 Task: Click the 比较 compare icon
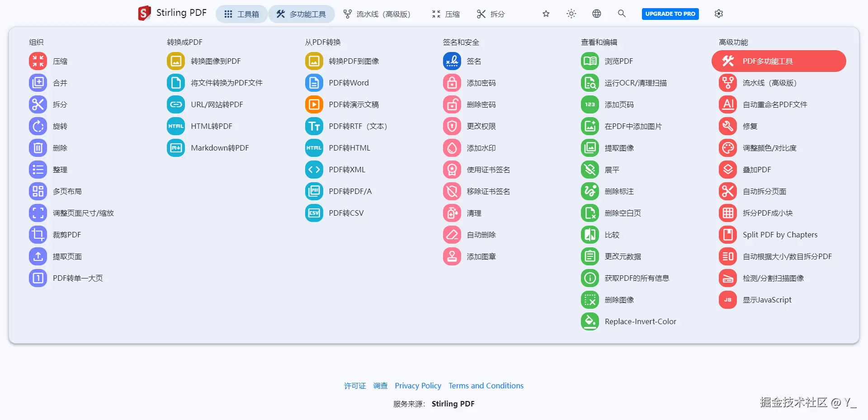coord(590,235)
